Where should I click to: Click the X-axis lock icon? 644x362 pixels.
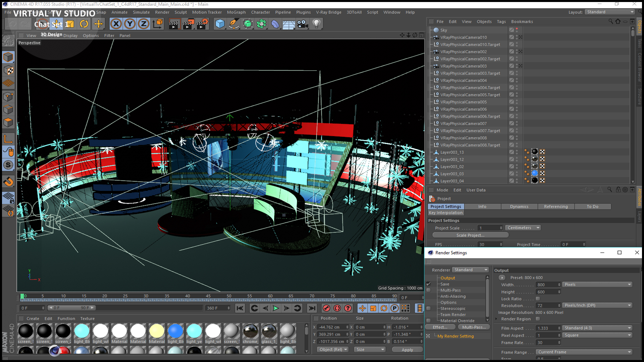[116, 24]
